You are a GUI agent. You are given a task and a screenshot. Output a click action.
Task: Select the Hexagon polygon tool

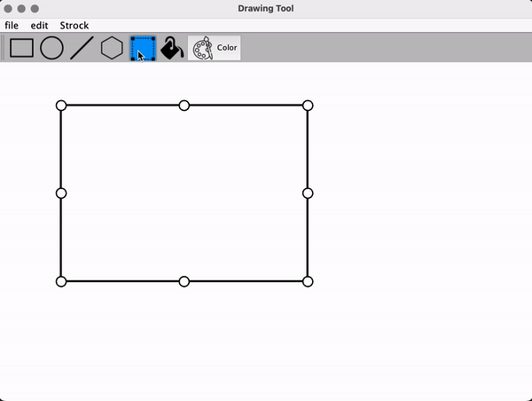click(112, 48)
